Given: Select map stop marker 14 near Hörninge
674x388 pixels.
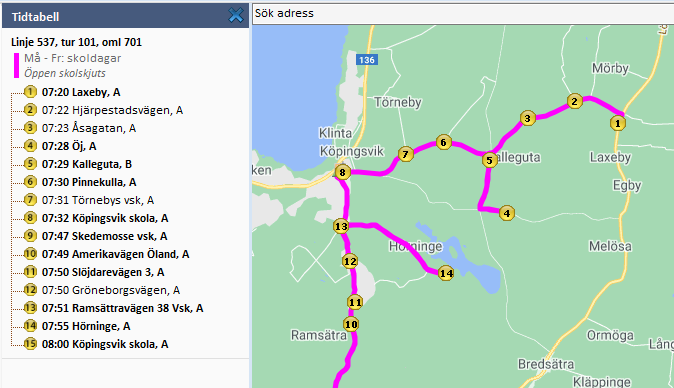Looking at the screenshot, I should [446, 273].
